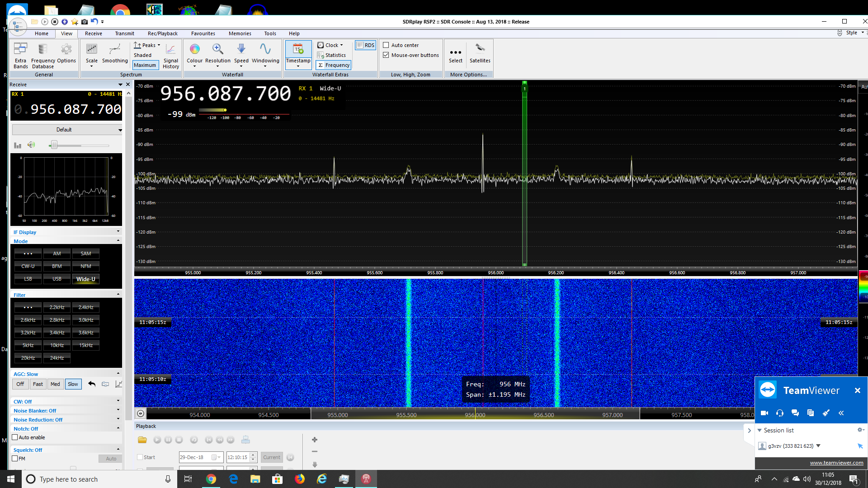The image size is (868, 488).
Task: Click the playback play button
Action: [157, 440]
